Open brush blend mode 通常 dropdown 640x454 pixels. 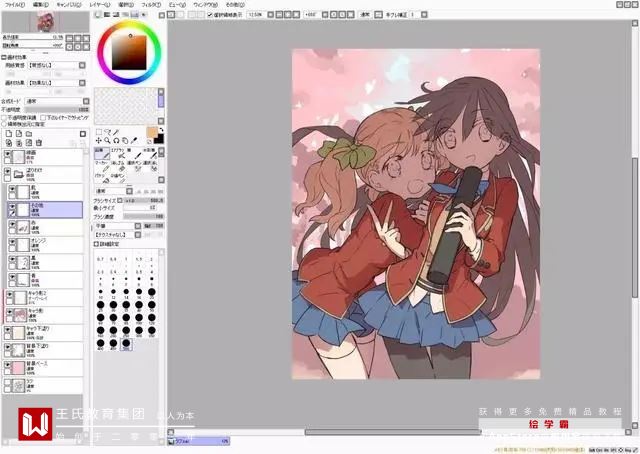tap(129, 191)
